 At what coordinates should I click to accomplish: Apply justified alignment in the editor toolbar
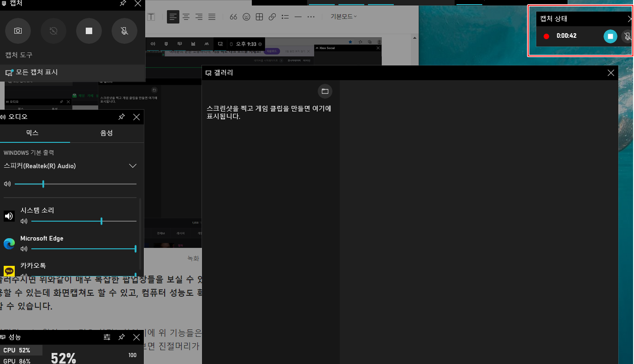click(212, 17)
